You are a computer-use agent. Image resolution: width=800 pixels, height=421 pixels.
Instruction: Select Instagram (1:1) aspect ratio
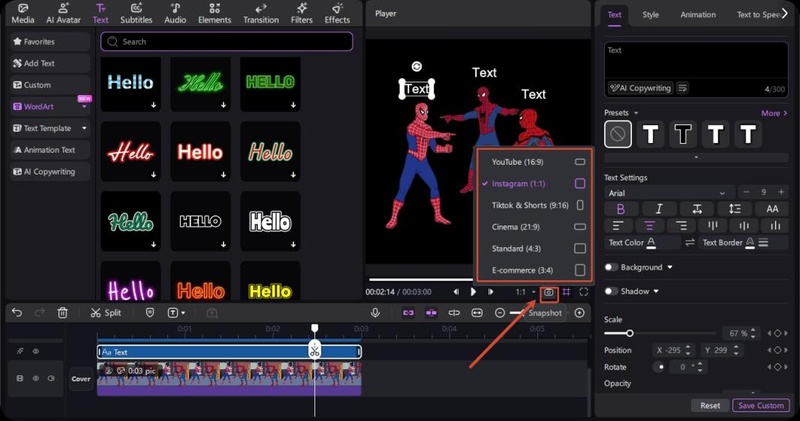pyautogui.click(x=535, y=184)
